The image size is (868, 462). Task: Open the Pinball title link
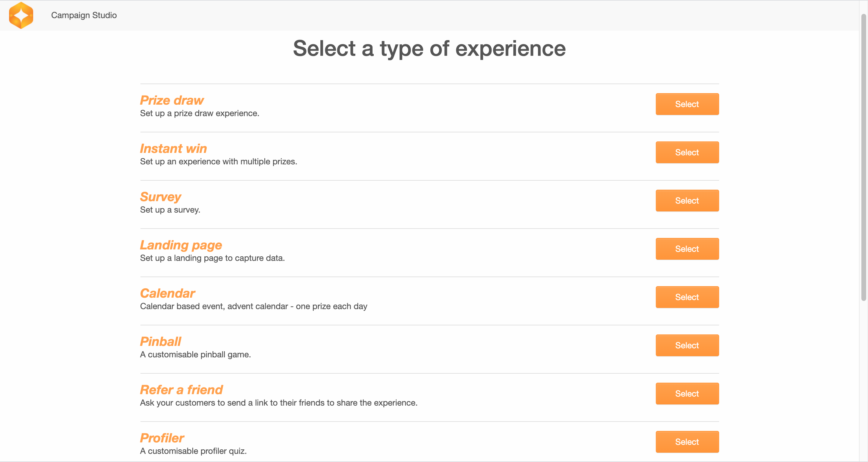(160, 342)
